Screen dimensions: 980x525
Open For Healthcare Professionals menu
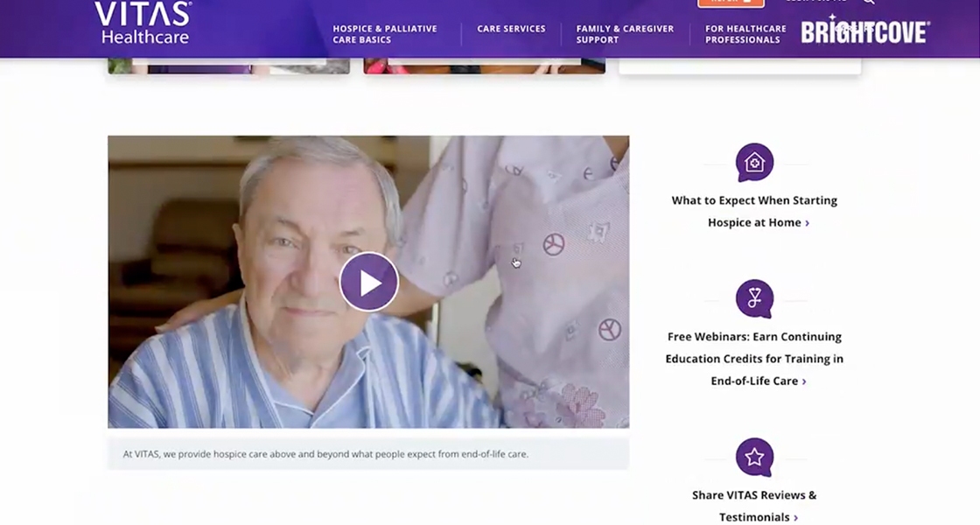coord(745,34)
